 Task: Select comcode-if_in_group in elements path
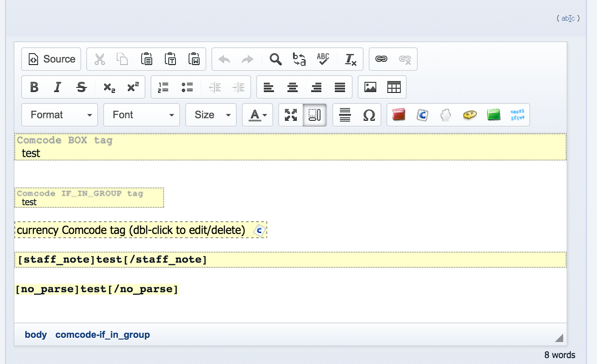(103, 334)
